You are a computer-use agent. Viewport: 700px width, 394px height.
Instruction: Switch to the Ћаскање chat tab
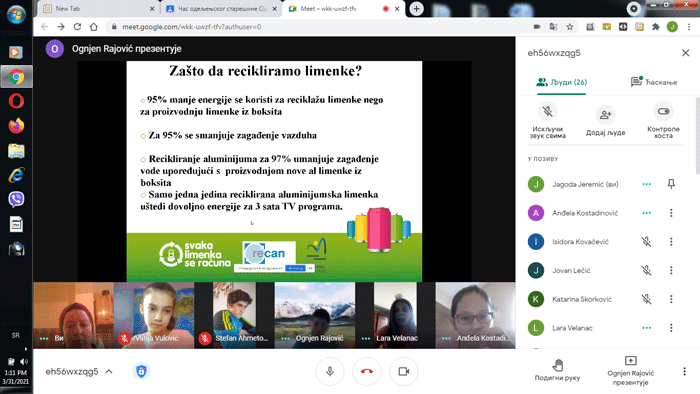click(x=654, y=82)
